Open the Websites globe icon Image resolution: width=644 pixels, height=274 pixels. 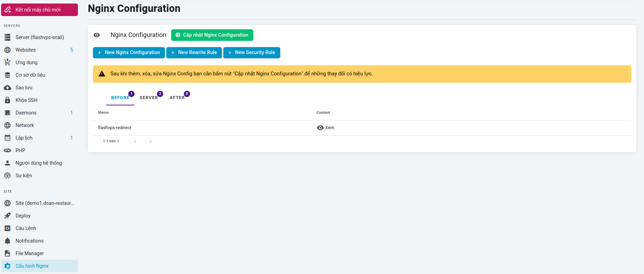pyautogui.click(x=7, y=50)
